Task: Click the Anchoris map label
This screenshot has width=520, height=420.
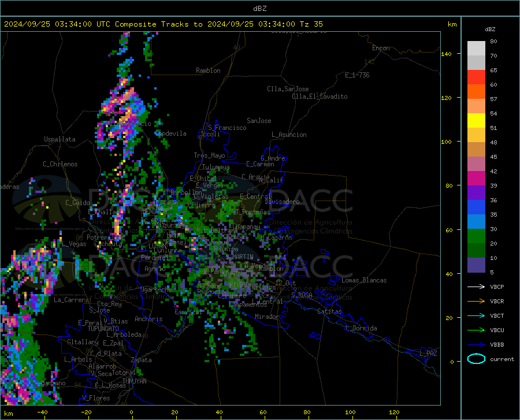Action: (x=148, y=319)
